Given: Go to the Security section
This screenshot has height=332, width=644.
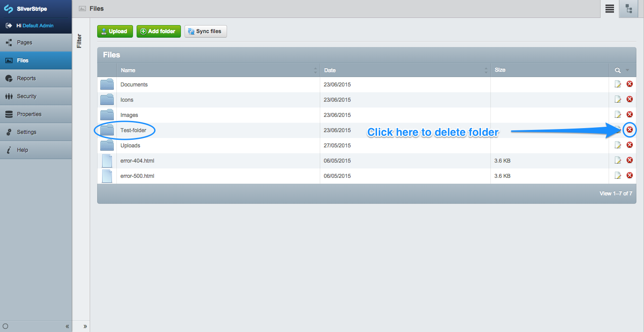Looking at the screenshot, I should (26, 96).
